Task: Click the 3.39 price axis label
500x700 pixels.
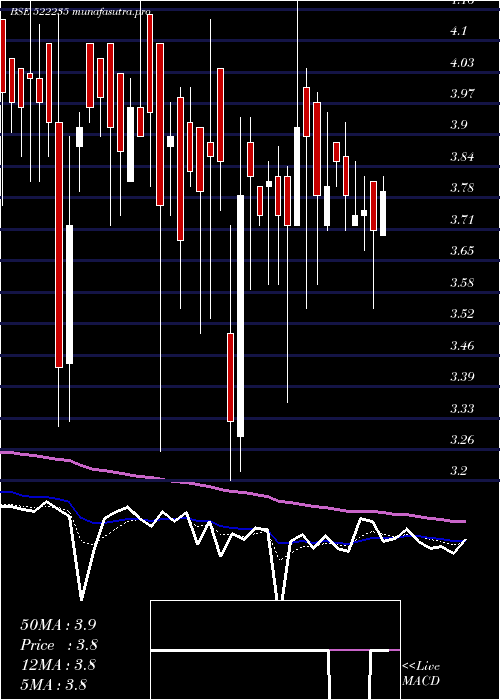Action: click(462, 377)
